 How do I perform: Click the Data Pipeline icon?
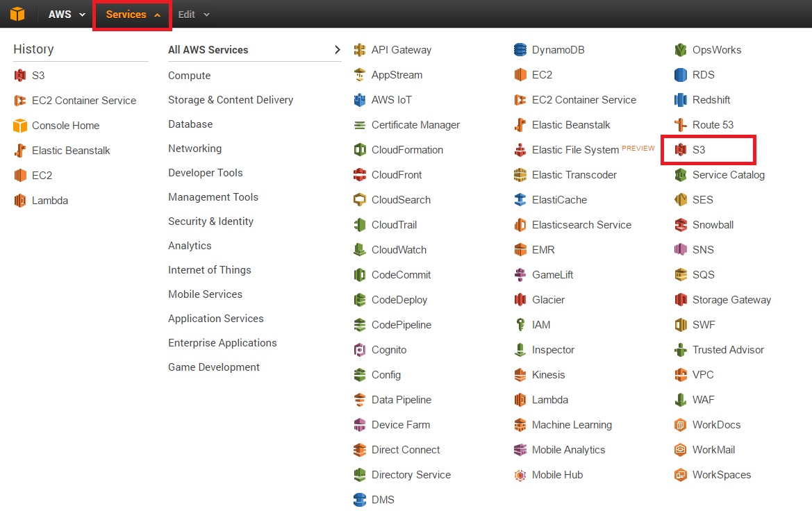click(359, 400)
